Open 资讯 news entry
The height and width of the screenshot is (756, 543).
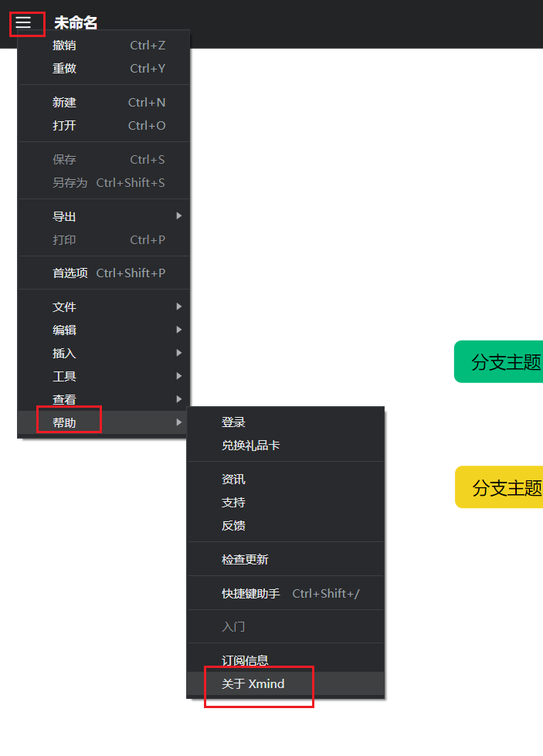tap(286, 480)
